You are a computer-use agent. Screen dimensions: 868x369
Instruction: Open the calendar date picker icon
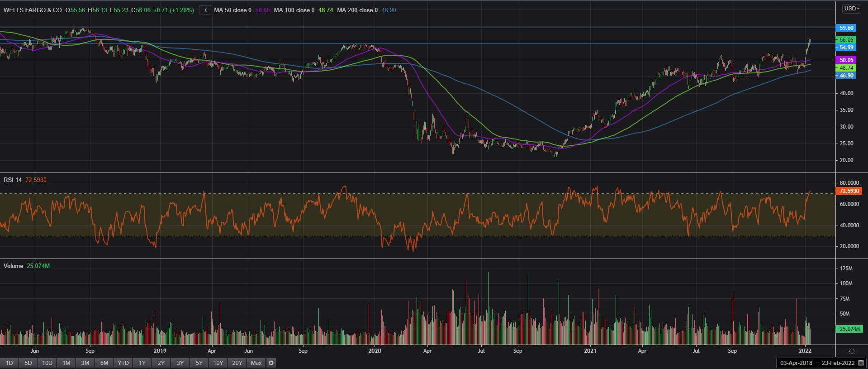click(861, 363)
